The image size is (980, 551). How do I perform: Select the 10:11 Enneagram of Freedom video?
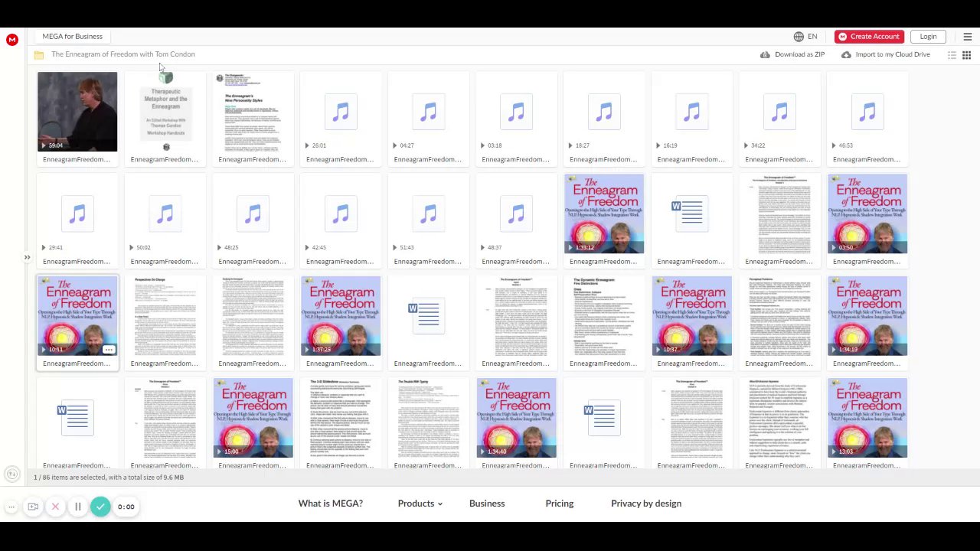click(77, 316)
